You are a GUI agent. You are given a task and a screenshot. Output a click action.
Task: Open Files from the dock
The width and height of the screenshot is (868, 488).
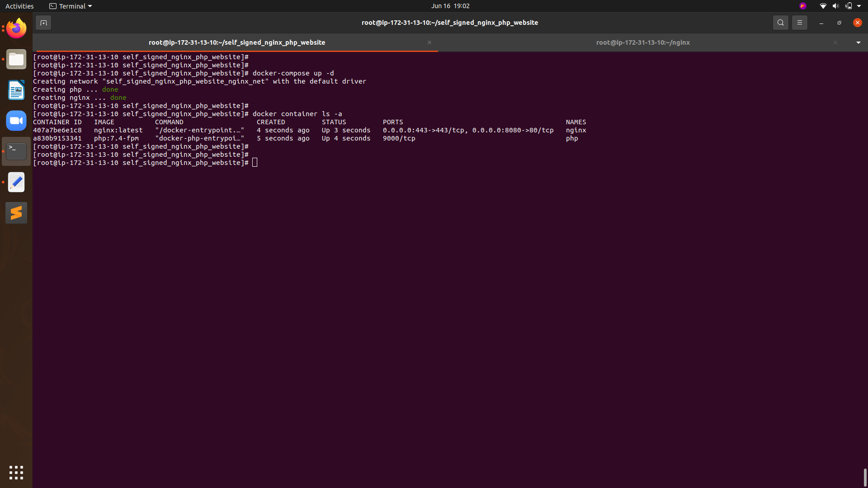tap(16, 60)
